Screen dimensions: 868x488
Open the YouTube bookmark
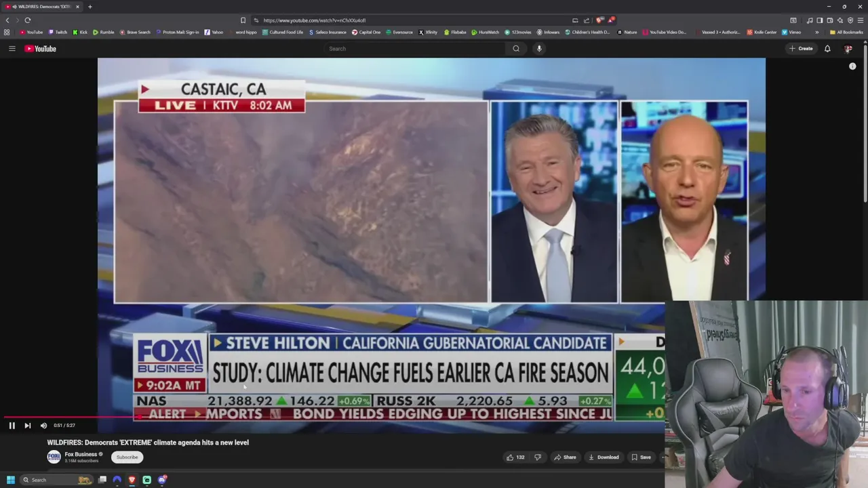31,32
